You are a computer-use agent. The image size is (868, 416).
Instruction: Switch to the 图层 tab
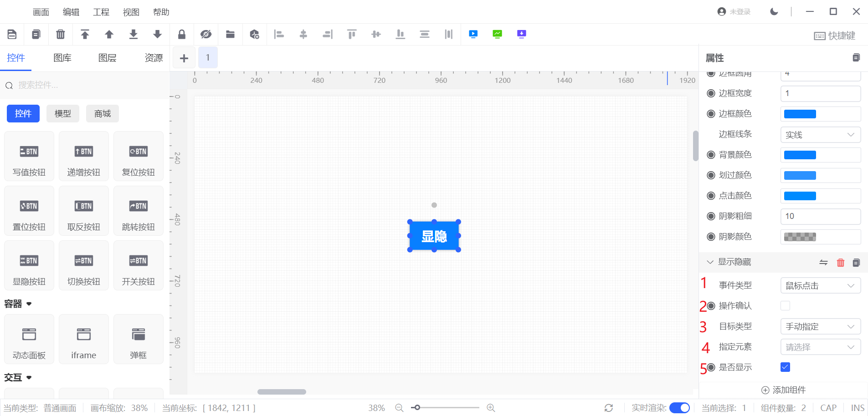(x=108, y=58)
